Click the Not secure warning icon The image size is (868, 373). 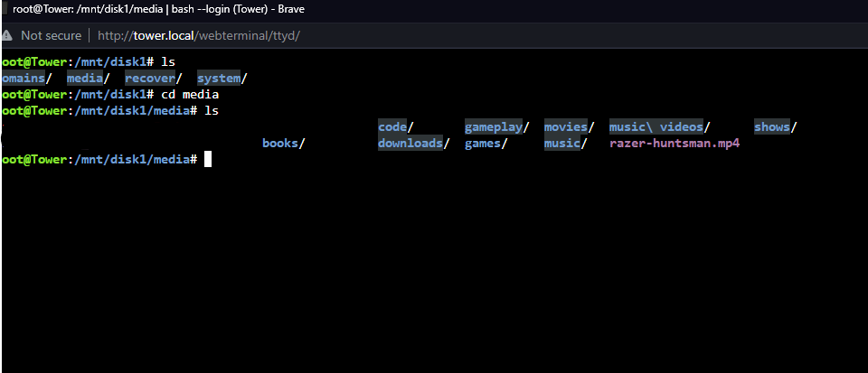pos(6,35)
